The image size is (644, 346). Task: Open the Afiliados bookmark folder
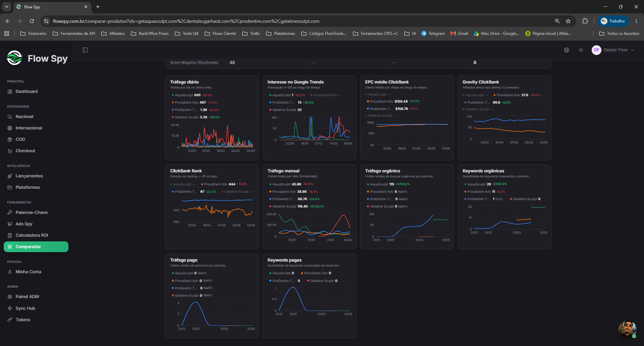pyautogui.click(x=113, y=33)
